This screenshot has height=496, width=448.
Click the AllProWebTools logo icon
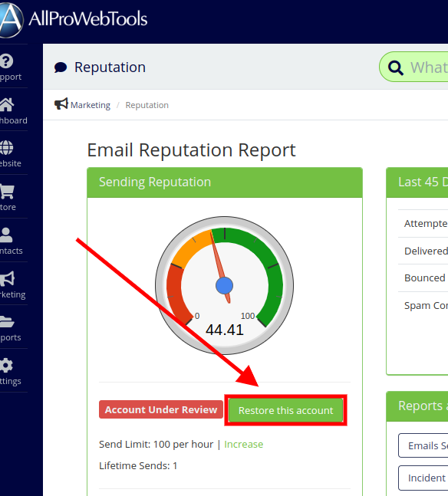tap(11, 21)
